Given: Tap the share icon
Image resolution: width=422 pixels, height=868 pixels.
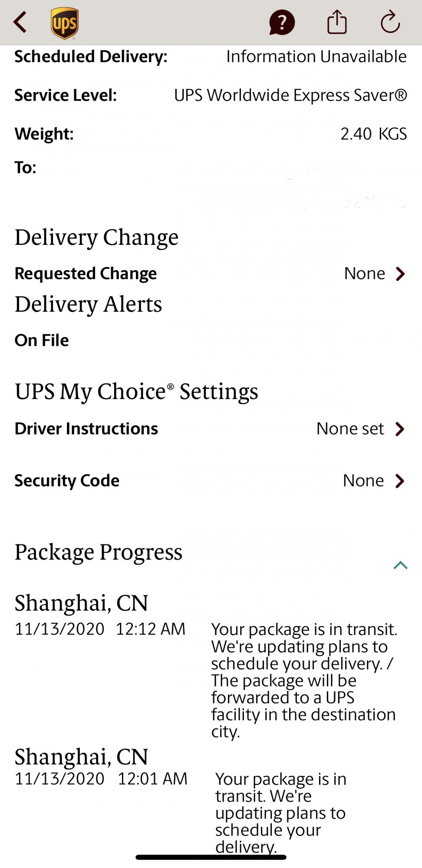Looking at the screenshot, I should click(x=337, y=22).
